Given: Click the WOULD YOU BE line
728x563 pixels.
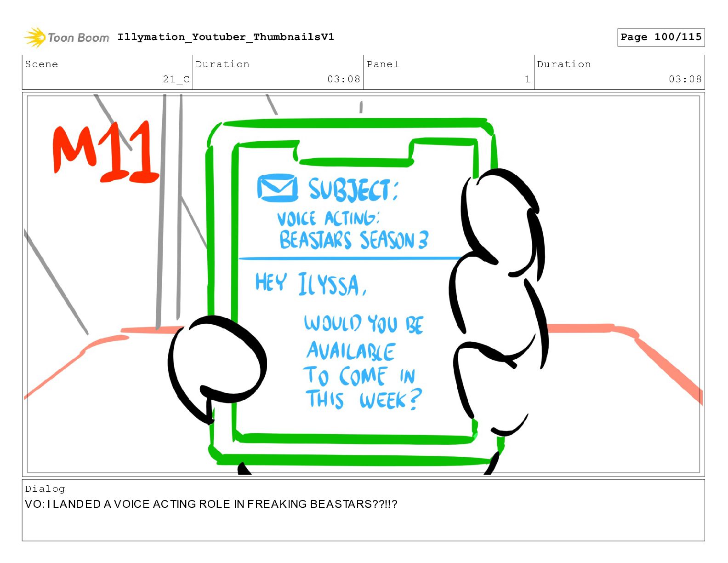Looking at the screenshot, I should [x=364, y=323].
